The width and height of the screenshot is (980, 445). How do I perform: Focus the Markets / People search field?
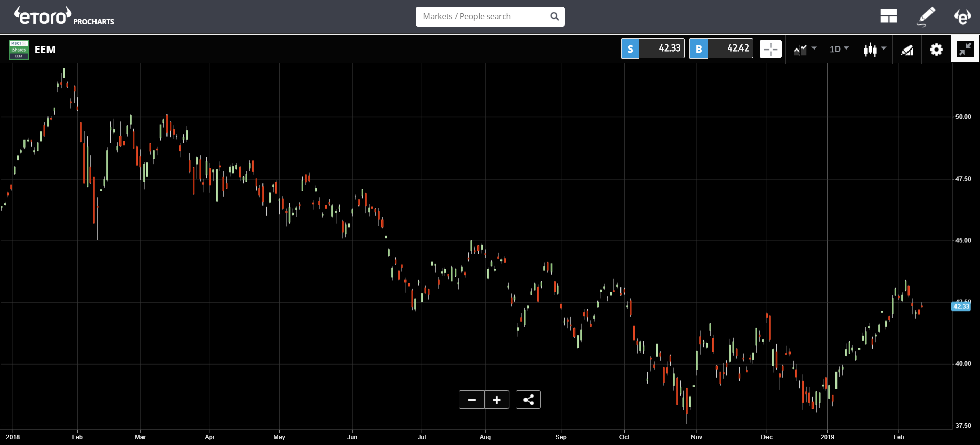[483, 16]
